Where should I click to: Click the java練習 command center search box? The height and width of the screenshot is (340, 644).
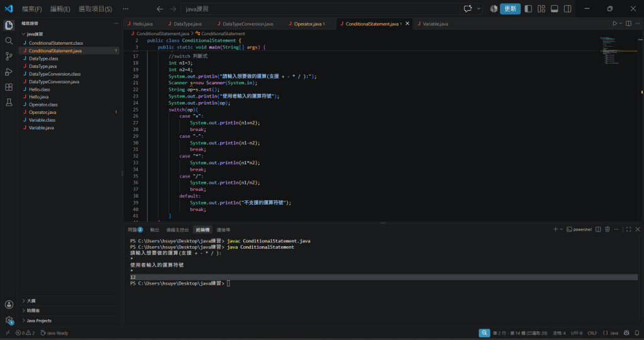(x=320, y=9)
